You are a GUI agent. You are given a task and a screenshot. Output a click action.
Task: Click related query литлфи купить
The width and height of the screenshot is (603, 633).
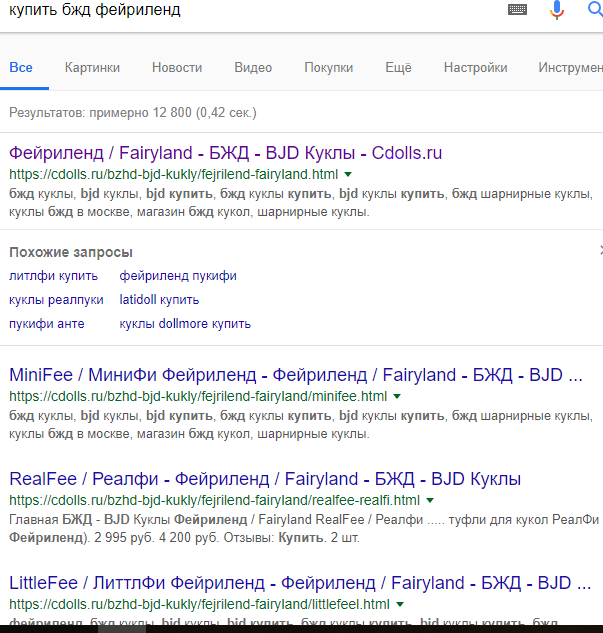coord(53,276)
